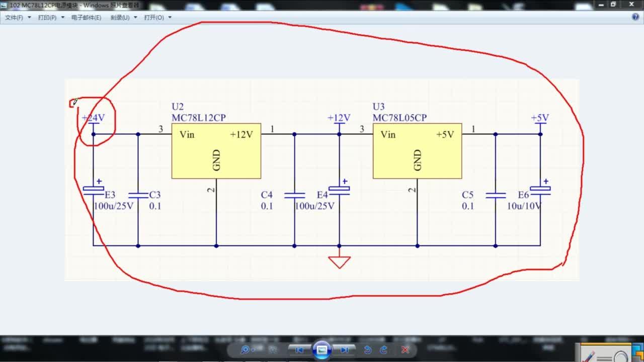
Task: Expand the zoom magnifier dropdown arrow
Action: coord(253,350)
